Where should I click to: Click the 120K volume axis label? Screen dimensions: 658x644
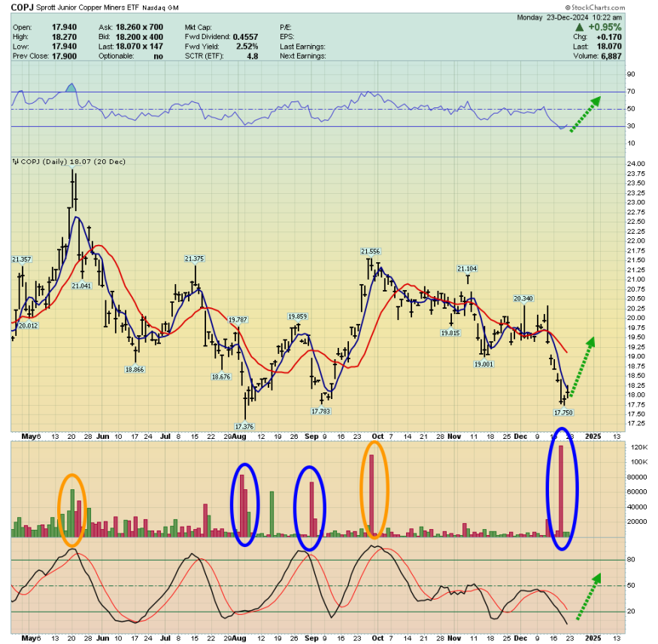point(639,447)
